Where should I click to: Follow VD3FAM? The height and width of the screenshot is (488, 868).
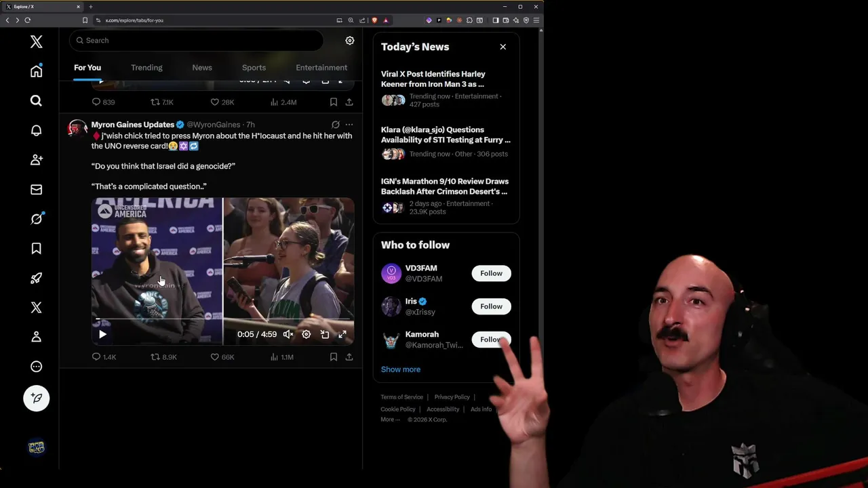[x=492, y=274]
